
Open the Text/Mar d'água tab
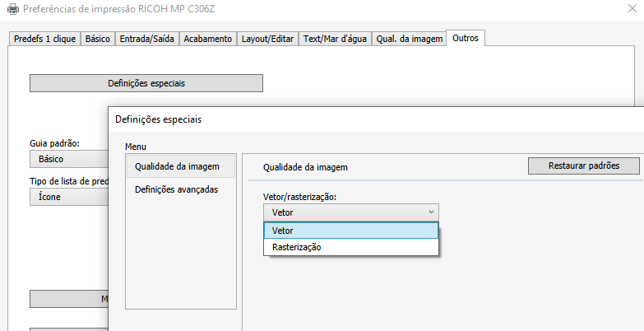coord(335,39)
